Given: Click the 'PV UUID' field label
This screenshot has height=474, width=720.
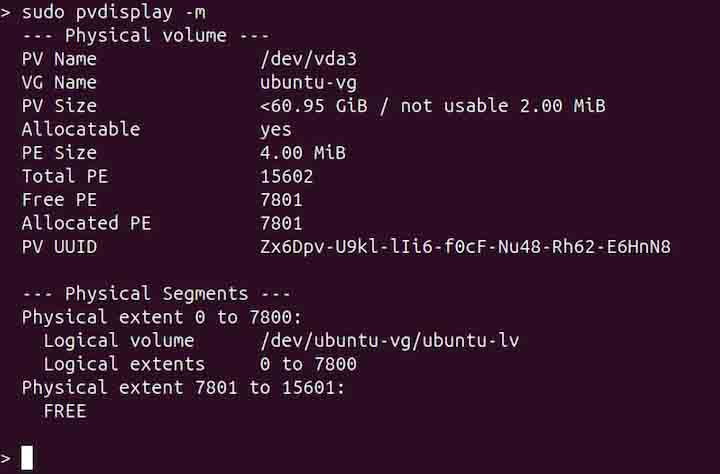Looking at the screenshot, I should point(59,247).
